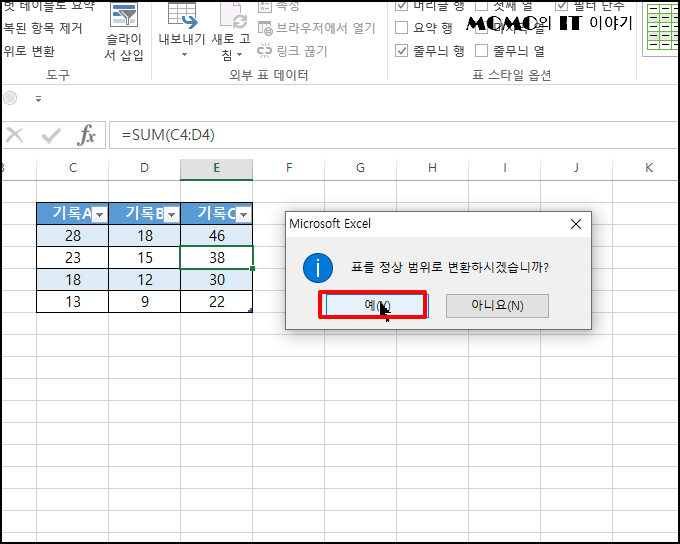The width and height of the screenshot is (680, 544).
Task: Click the blue info icon in the dialog
Action: click(x=318, y=268)
